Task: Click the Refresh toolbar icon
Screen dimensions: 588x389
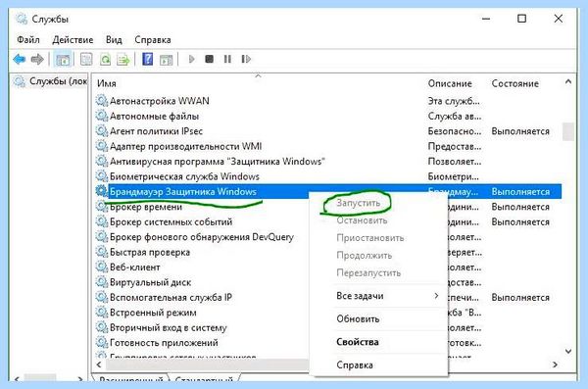Action: (x=105, y=59)
